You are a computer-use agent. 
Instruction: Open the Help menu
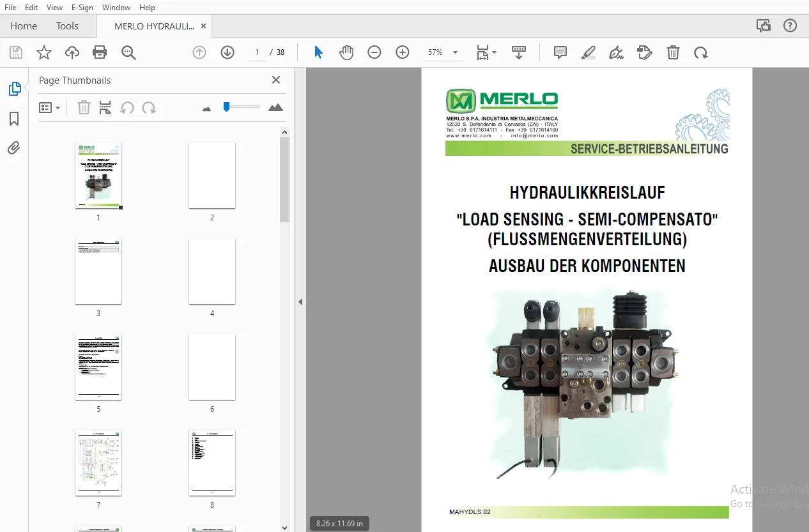click(x=147, y=7)
